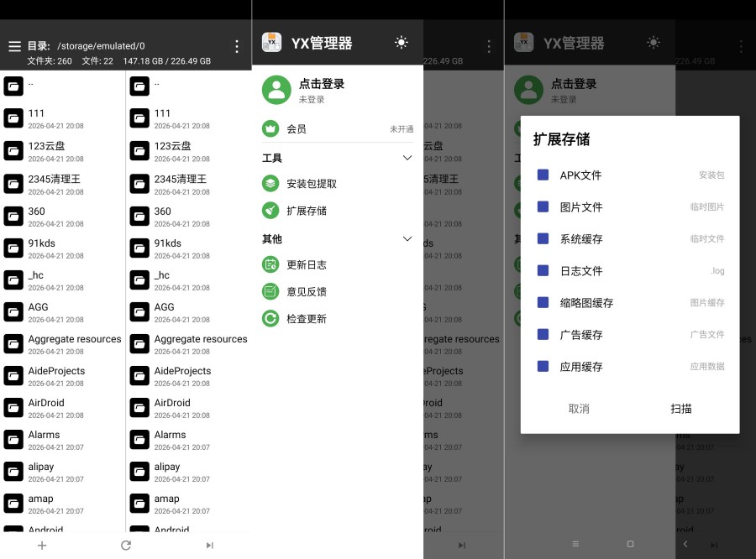The image size is (756, 559).
Task: Tap the brightness theme icon in title bar
Action: click(402, 42)
